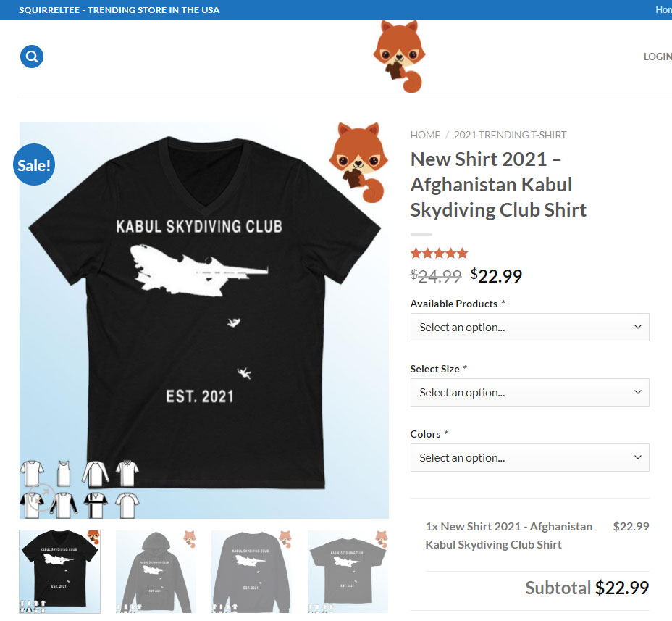Click the five-star rating
672x621 pixels.
(x=439, y=254)
